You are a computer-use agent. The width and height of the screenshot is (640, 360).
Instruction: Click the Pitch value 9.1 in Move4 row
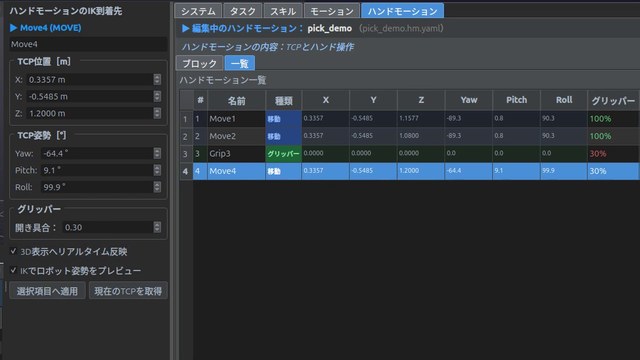point(516,171)
